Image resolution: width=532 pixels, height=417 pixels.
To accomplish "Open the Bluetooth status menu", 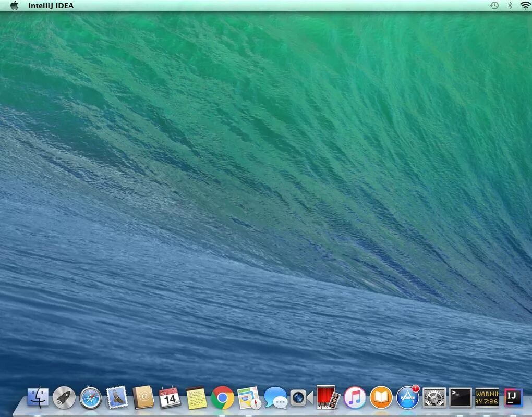I will [x=510, y=5].
